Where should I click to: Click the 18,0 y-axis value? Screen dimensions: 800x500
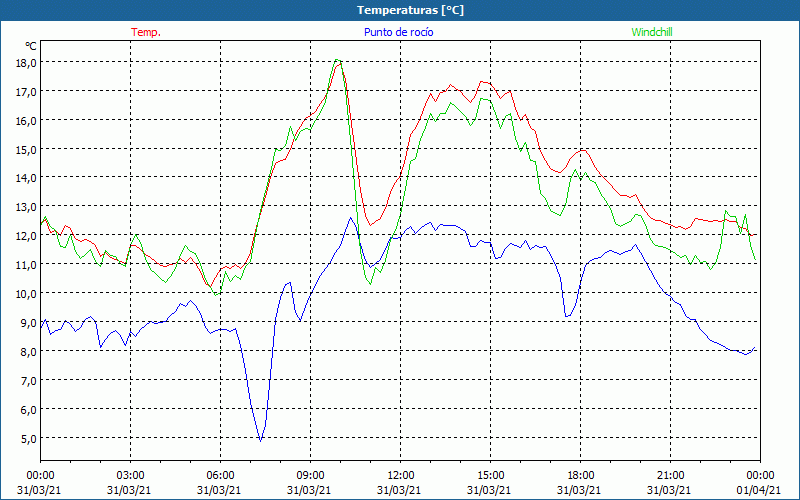[x=27, y=62]
